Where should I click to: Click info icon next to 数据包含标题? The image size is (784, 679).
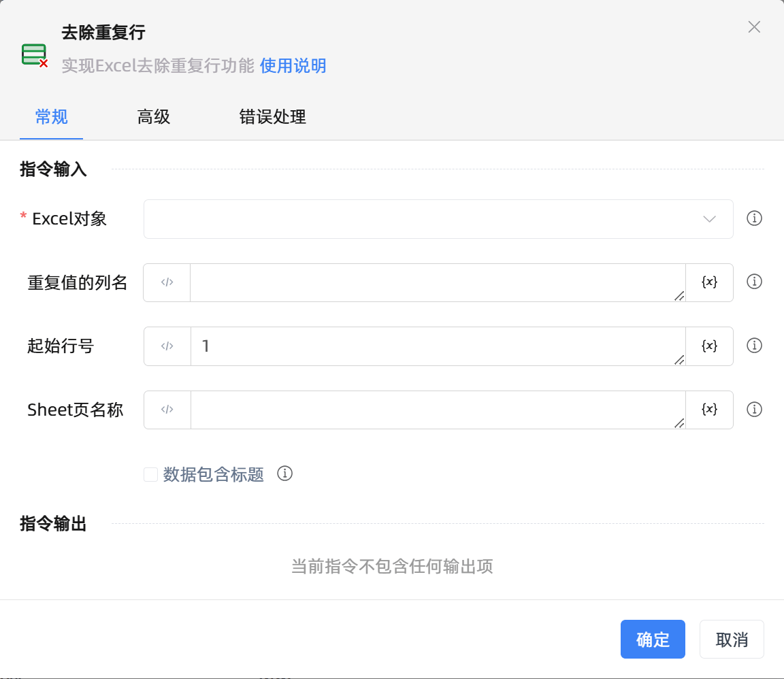pos(285,474)
